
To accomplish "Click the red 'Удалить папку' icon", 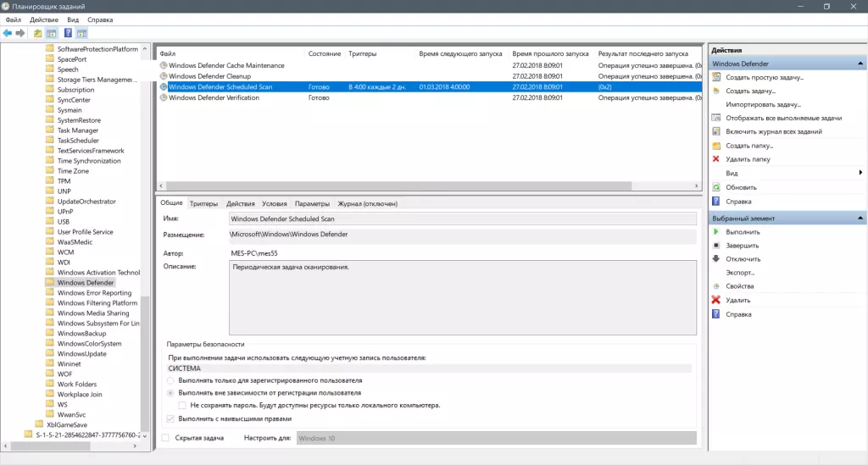I will click(x=717, y=159).
